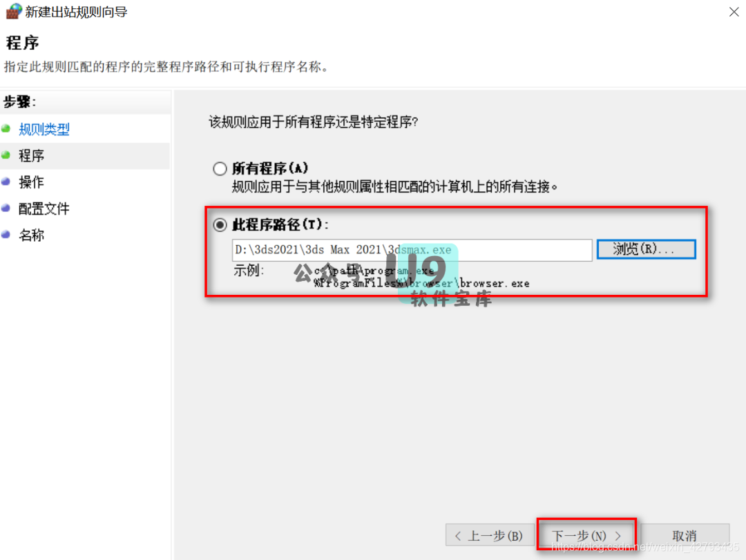Go back with 上一步(B) button
The height and width of the screenshot is (560, 746).
pyautogui.click(x=490, y=535)
